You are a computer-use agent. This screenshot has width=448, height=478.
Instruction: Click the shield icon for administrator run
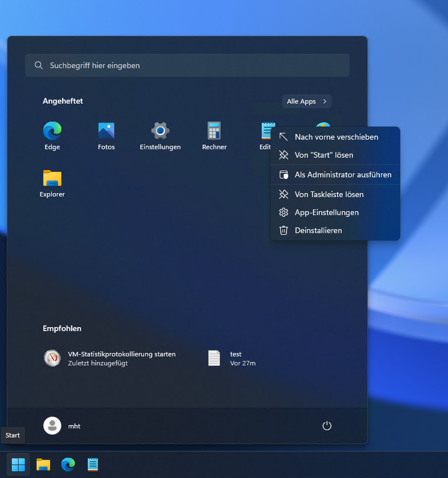coord(284,175)
